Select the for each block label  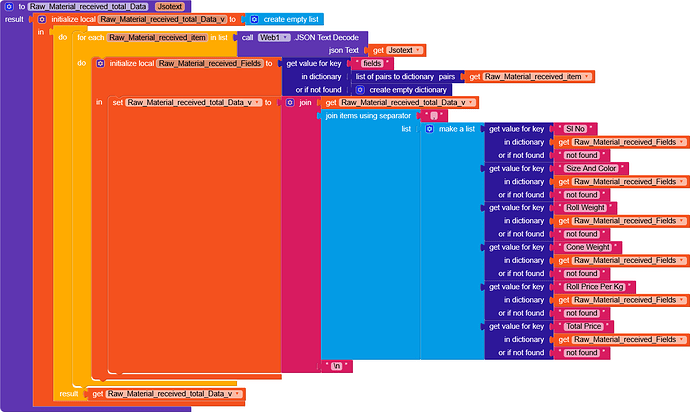91,37
